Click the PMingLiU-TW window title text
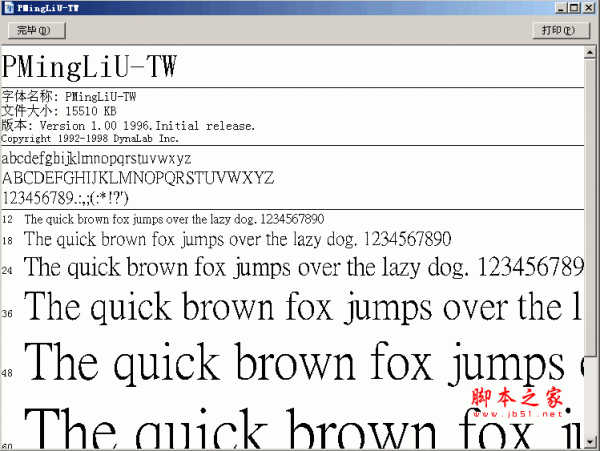The width and height of the screenshot is (600, 451). click(x=48, y=8)
